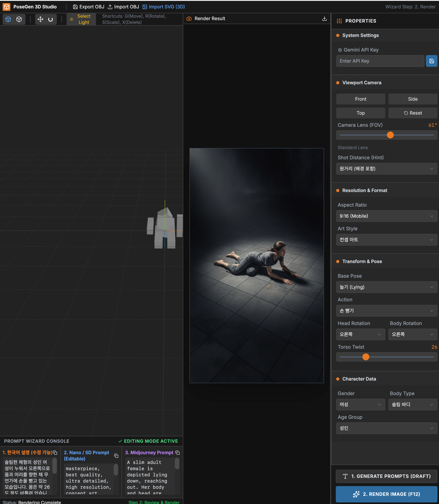Expand the Base Pose dropdown
This screenshot has height=504, width=439.
tap(386, 287)
